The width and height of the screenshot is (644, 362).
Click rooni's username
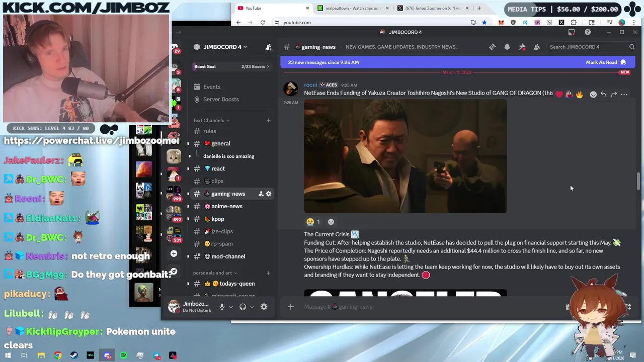[x=310, y=85]
